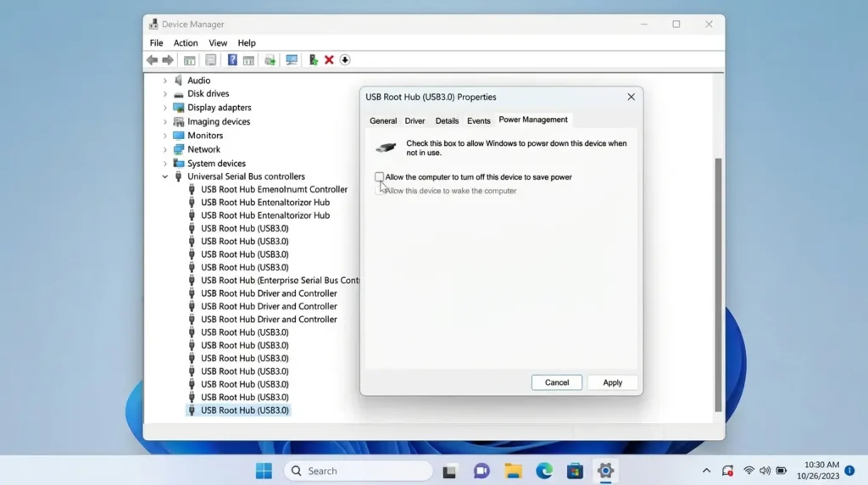Open the File menu

point(156,42)
